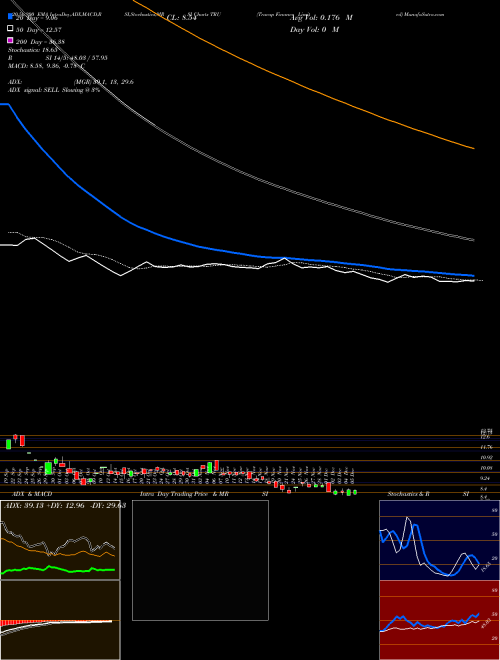Select the 'MACD: 8.58, 9.86' text line
This screenshot has height=660, width=500.
(46, 66)
